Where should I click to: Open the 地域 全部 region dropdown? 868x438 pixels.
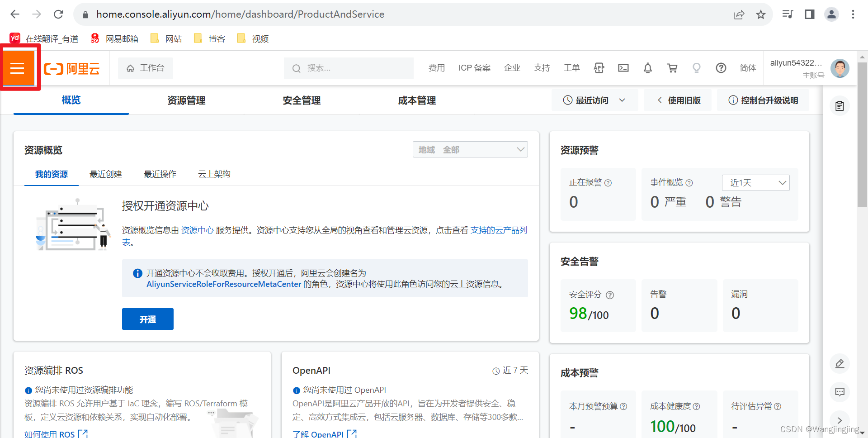pyautogui.click(x=470, y=149)
